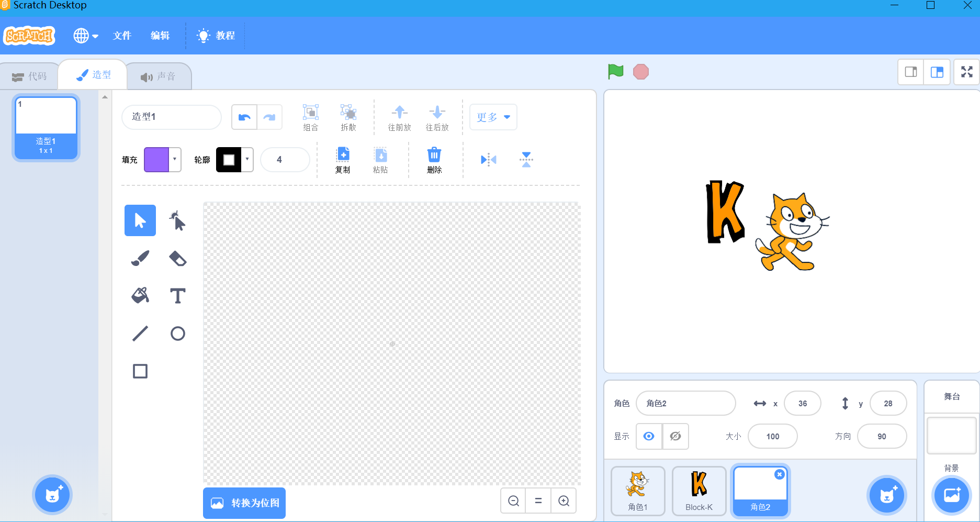
Task: Select the Eraser tool
Action: click(x=178, y=258)
